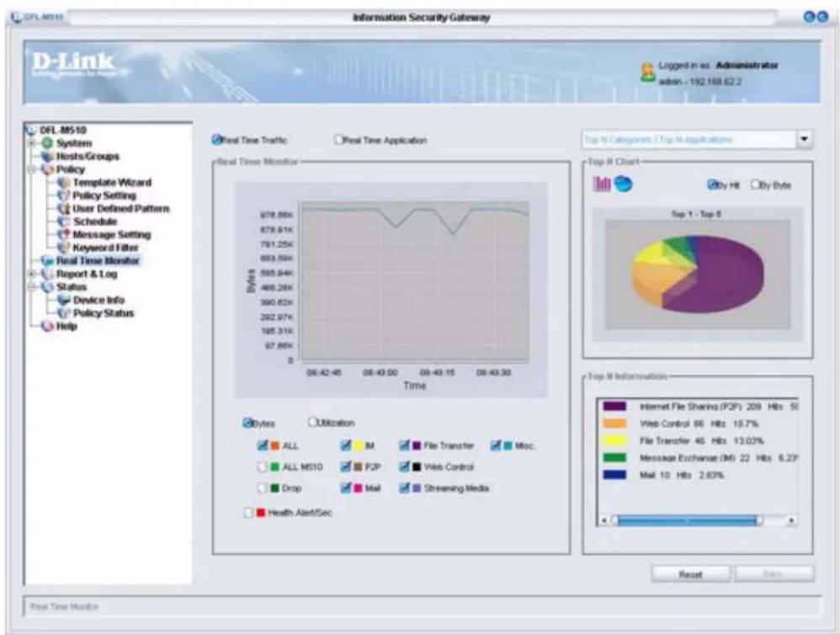The width and height of the screenshot is (840, 635).
Task: Expand the System tree node
Action: pos(32,143)
